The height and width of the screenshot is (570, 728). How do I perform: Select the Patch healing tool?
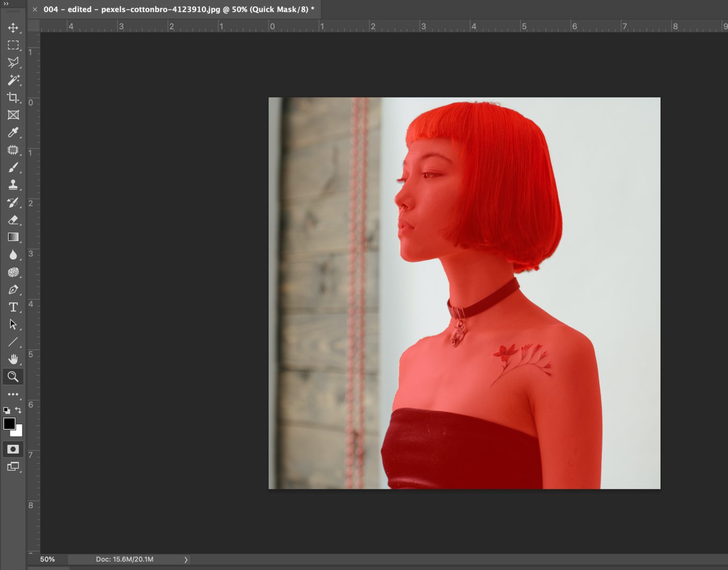tap(13, 150)
